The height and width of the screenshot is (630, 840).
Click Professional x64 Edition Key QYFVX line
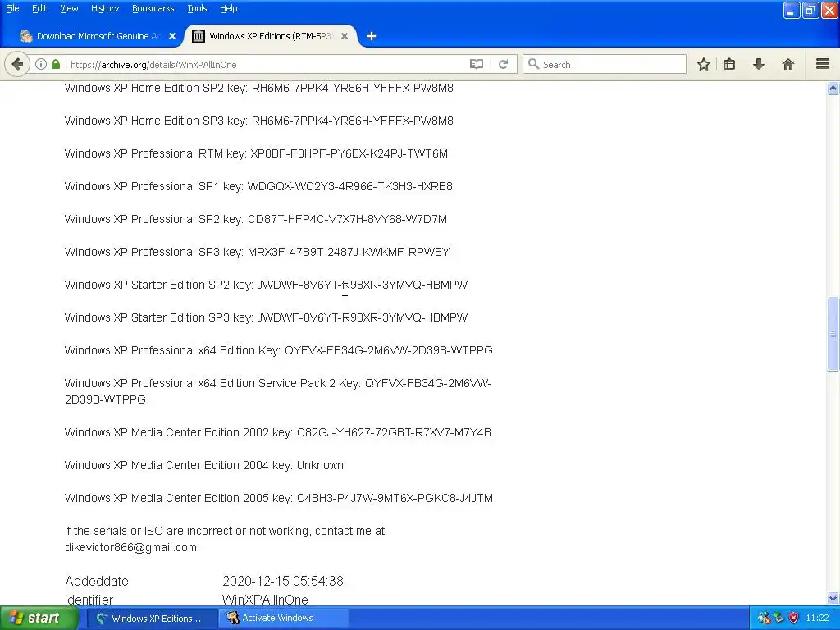279,350
